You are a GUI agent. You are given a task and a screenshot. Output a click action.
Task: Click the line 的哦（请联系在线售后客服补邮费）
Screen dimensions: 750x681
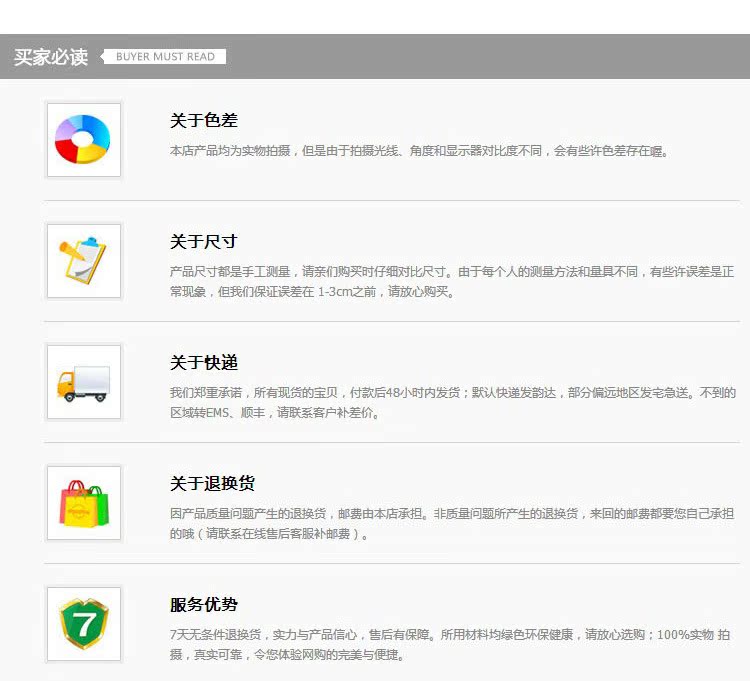pyautogui.click(x=269, y=533)
